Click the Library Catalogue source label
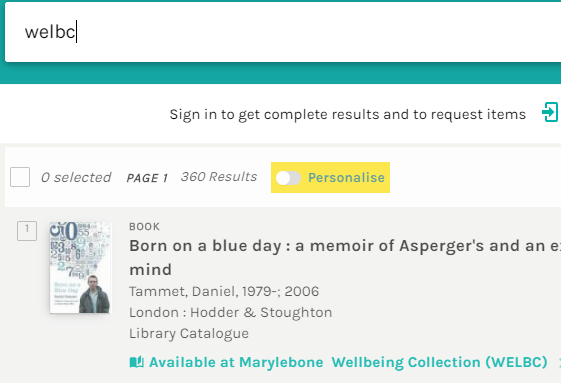 189,334
